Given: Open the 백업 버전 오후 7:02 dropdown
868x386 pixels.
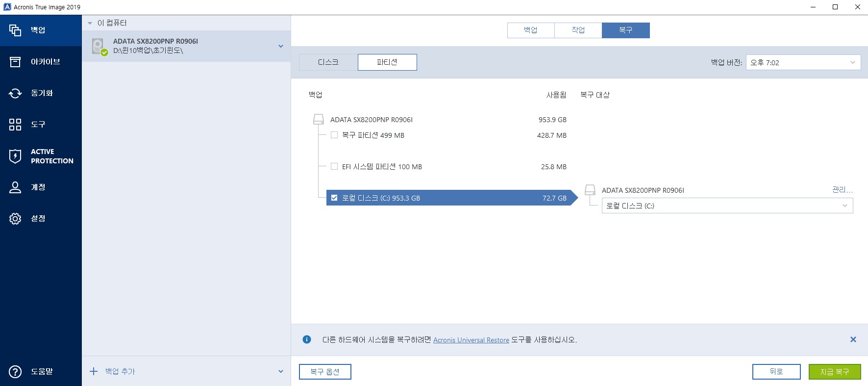Looking at the screenshot, I should pyautogui.click(x=803, y=62).
